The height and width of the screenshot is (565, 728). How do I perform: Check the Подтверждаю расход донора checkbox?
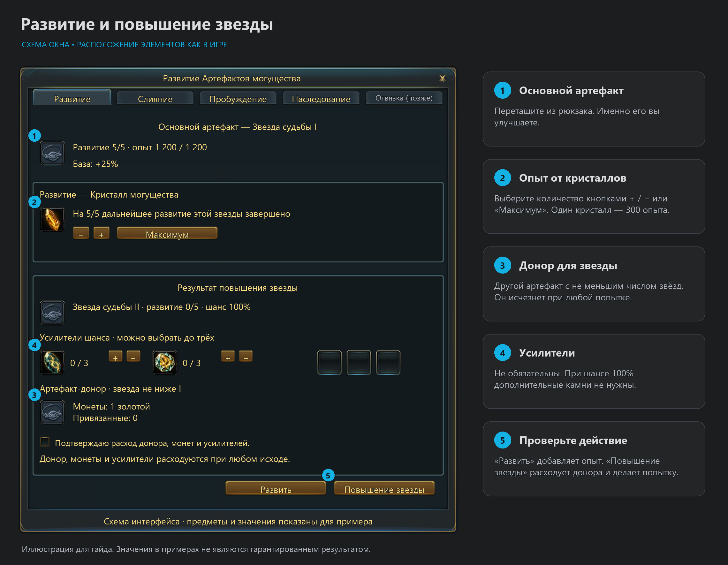(45, 442)
